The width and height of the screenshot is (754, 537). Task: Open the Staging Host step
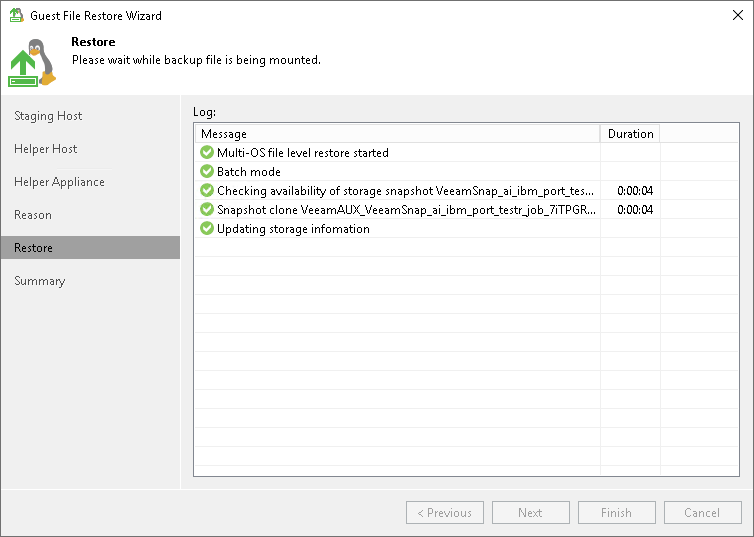click(x=48, y=116)
